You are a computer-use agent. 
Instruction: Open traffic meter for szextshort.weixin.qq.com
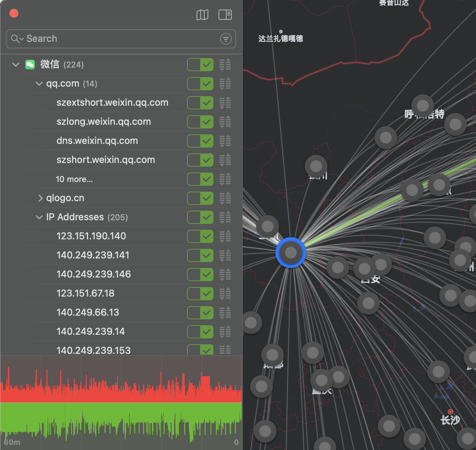click(x=225, y=103)
